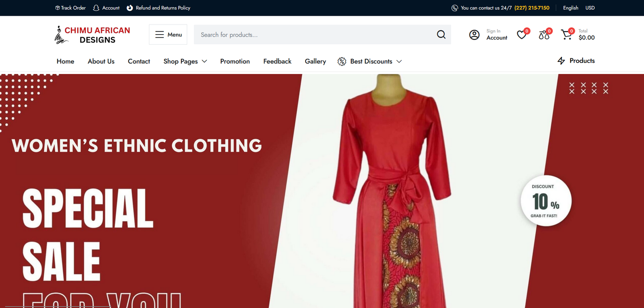This screenshot has width=644, height=308.
Task: Open the Gallery page
Action: click(x=316, y=61)
